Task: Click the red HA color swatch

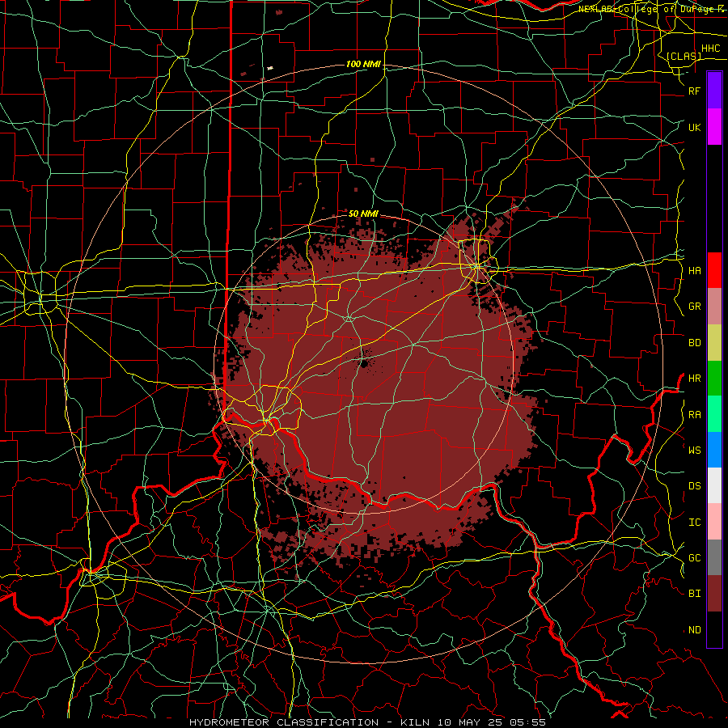Action: (714, 270)
